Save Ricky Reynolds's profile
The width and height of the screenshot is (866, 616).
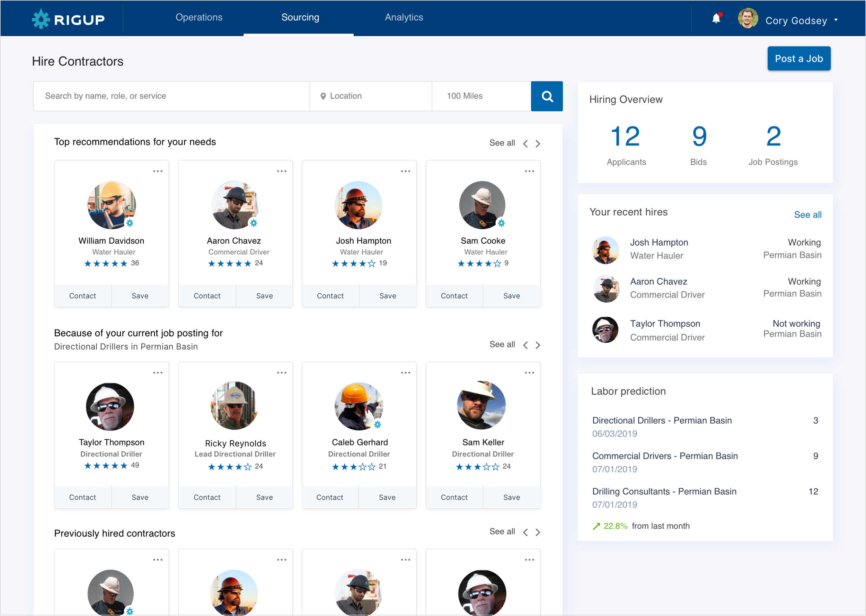[264, 497]
